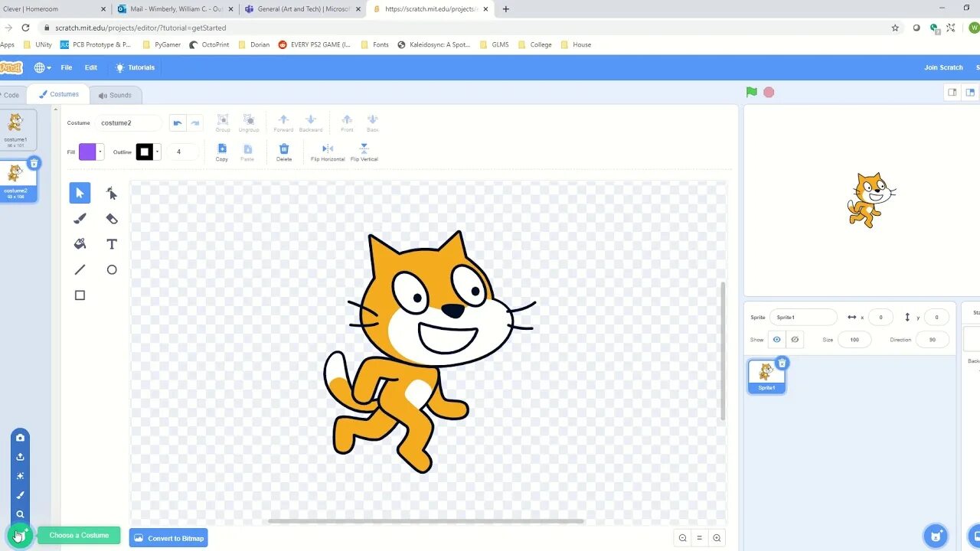The width and height of the screenshot is (980, 551).
Task: Paste the copied shape
Action: [247, 152]
